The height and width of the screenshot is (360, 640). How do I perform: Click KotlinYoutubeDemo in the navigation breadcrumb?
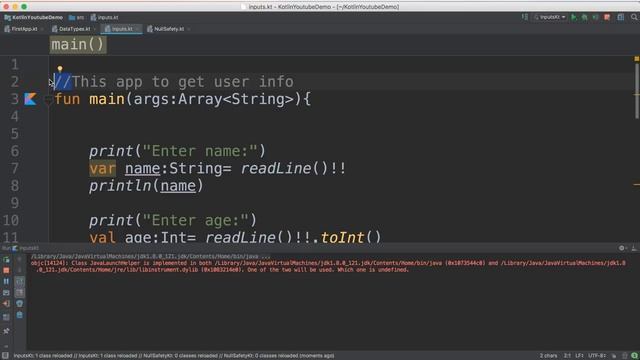[33, 18]
